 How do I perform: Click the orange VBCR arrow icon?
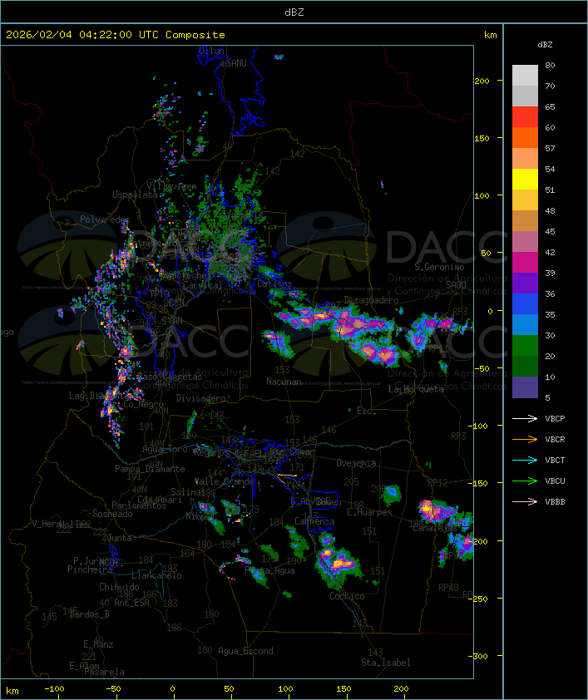[525, 439]
